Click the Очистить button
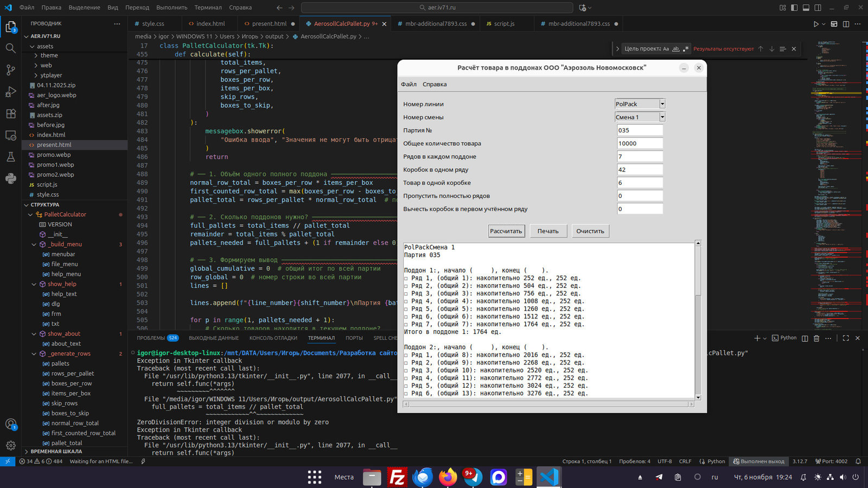Image resolution: width=868 pixels, height=488 pixels. pos(590,231)
